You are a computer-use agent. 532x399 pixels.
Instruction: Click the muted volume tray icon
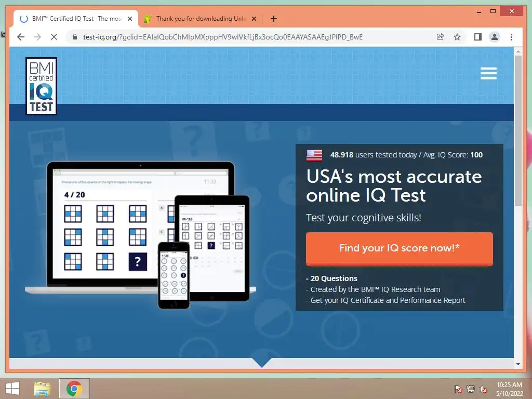click(x=483, y=389)
